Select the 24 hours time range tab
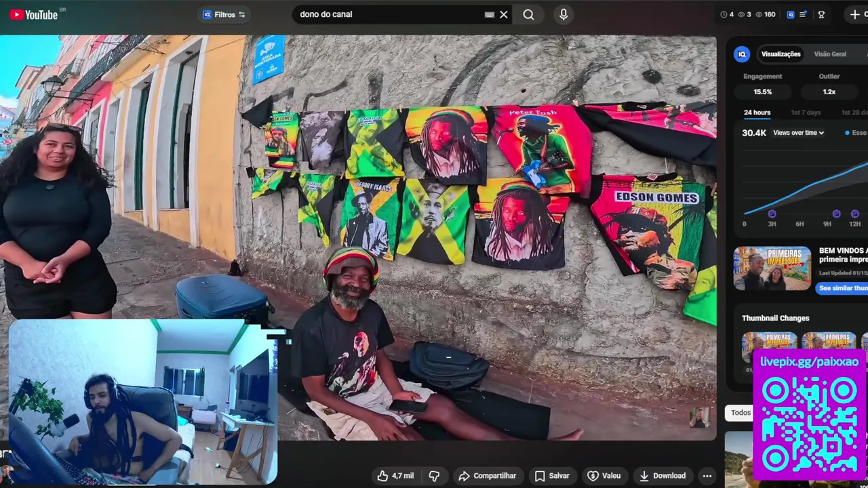 pos(757,113)
